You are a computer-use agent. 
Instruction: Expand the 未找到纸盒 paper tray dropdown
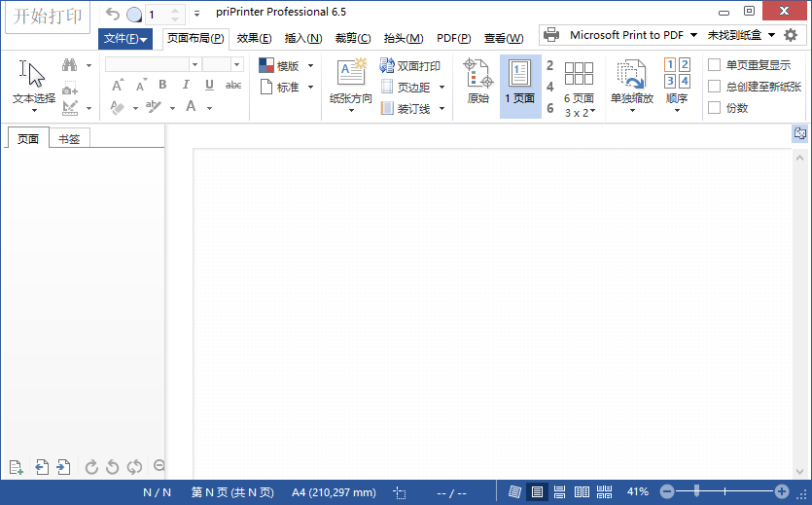[x=771, y=35]
